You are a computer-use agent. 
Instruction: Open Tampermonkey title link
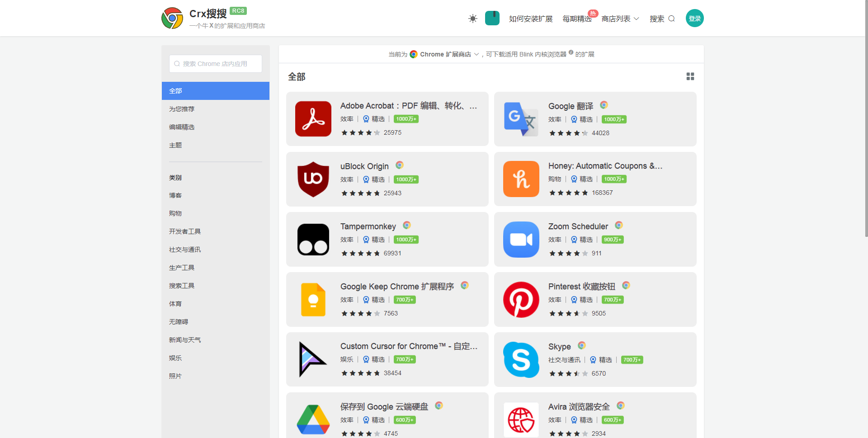[368, 226]
